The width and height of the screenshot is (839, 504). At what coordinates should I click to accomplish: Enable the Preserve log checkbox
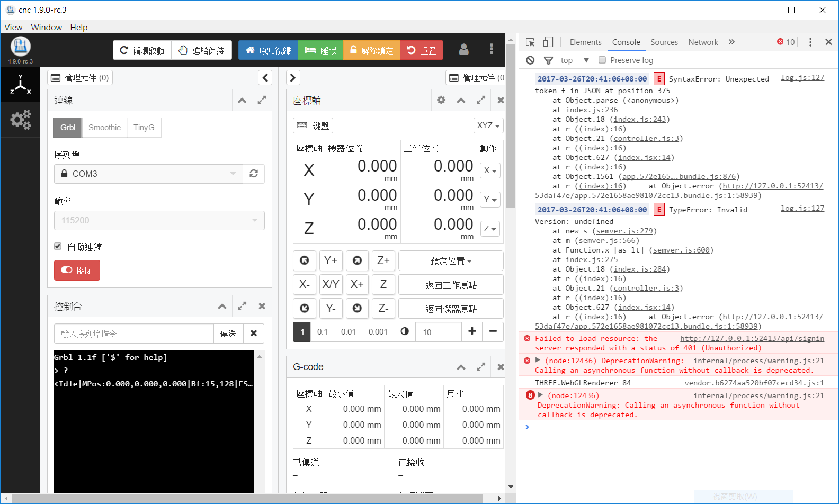click(x=602, y=60)
